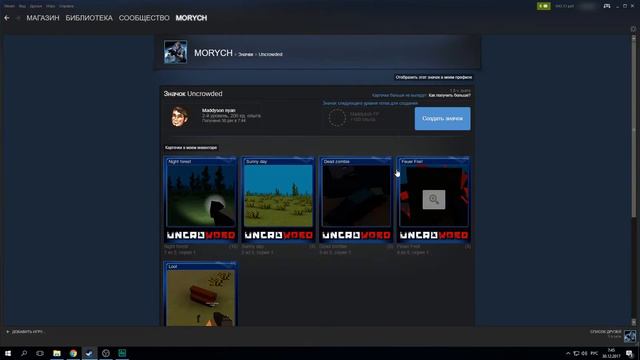Click the Создать значок button

pyautogui.click(x=442, y=119)
